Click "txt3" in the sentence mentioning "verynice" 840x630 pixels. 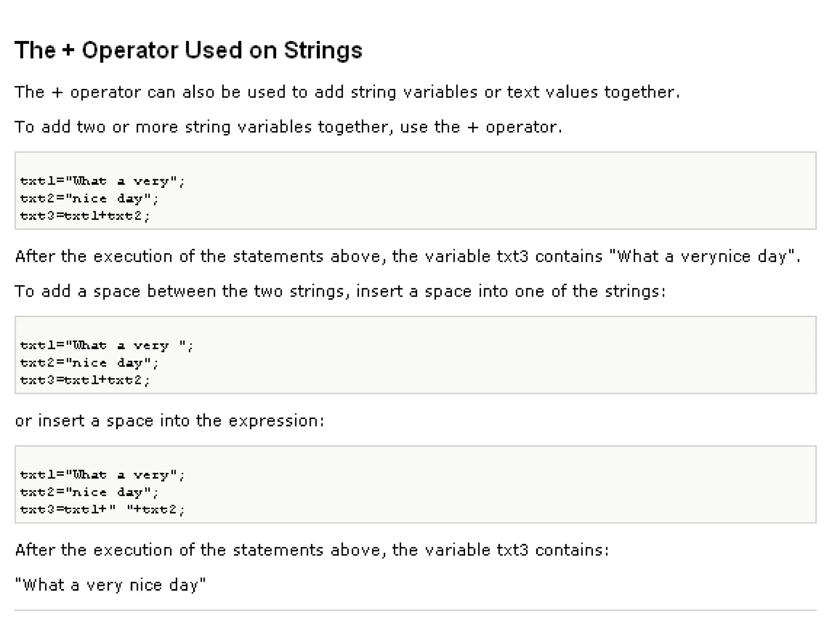[512, 257]
